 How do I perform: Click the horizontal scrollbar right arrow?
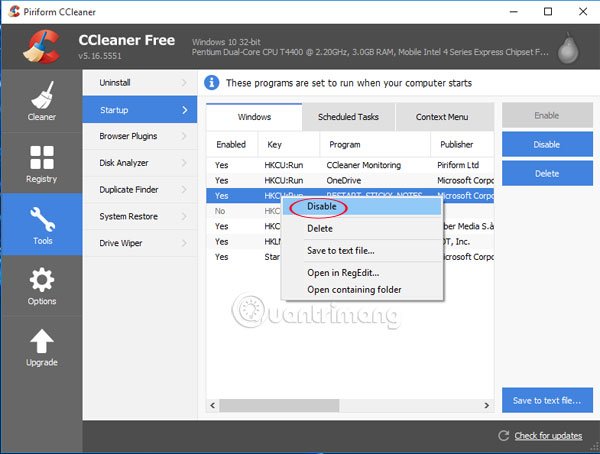click(x=487, y=405)
